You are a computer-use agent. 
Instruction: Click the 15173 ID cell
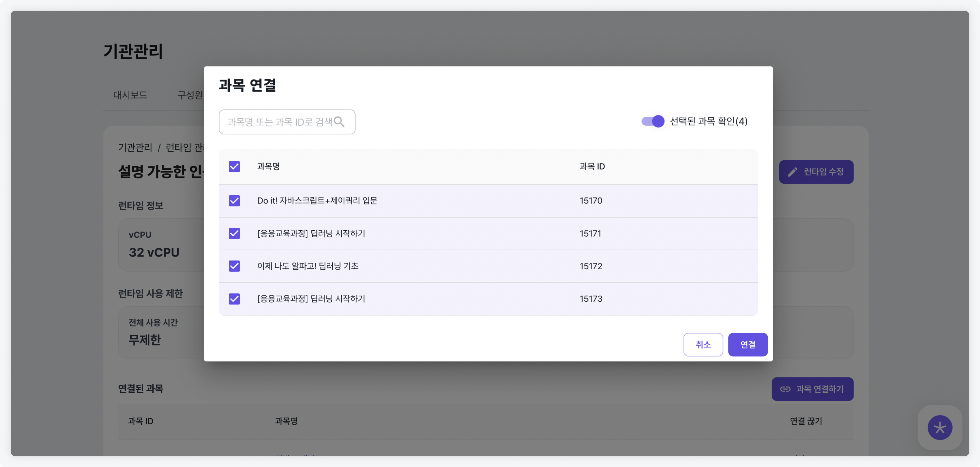591,299
